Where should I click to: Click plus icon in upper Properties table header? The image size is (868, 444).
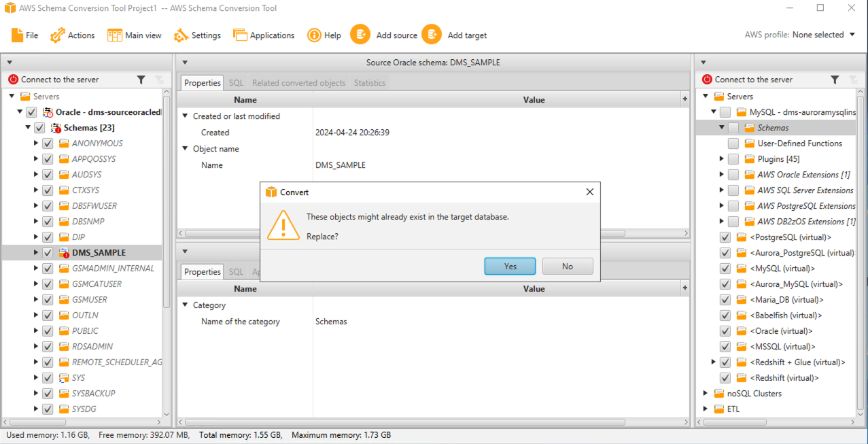685,99
